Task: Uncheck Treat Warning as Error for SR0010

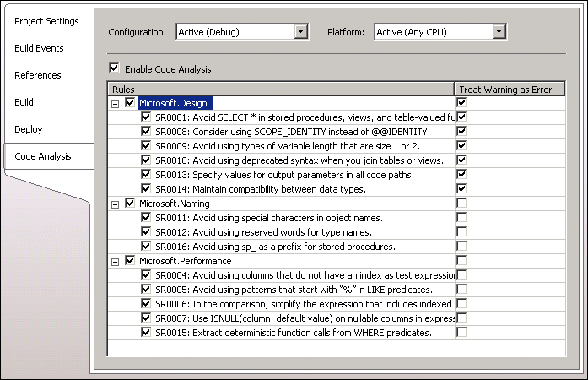Action: tap(461, 160)
